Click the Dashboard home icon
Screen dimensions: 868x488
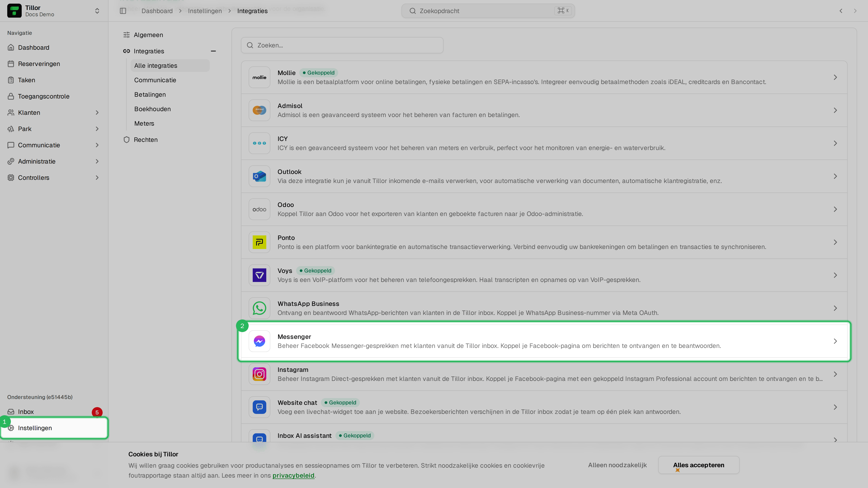11,47
